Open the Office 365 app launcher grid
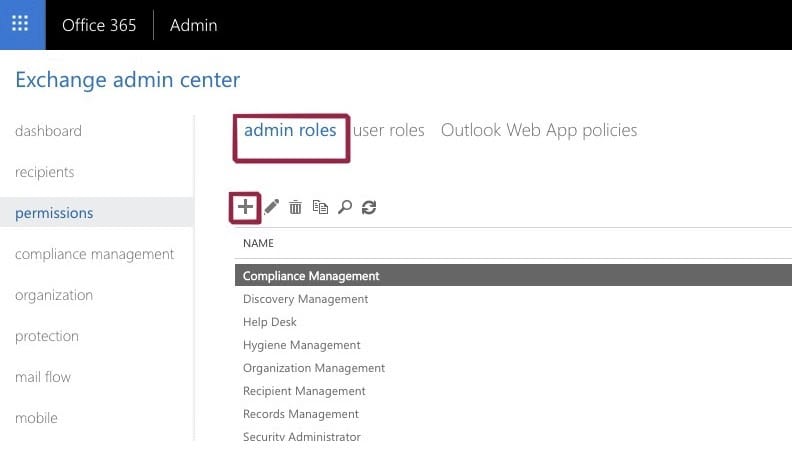This screenshot has width=792, height=454. click(20, 24)
